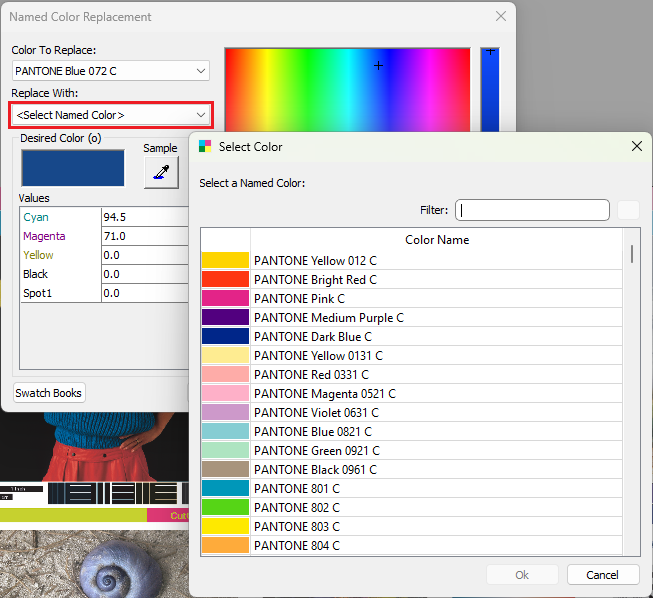This screenshot has width=653, height=598.
Task: Click the Desired Color blue swatch
Action: [x=73, y=168]
